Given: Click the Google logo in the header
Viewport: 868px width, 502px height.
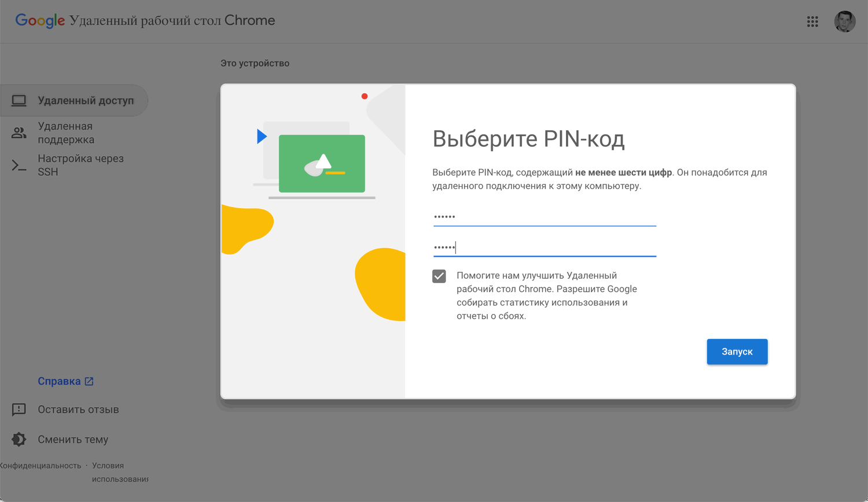Looking at the screenshot, I should click(x=40, y=20).
